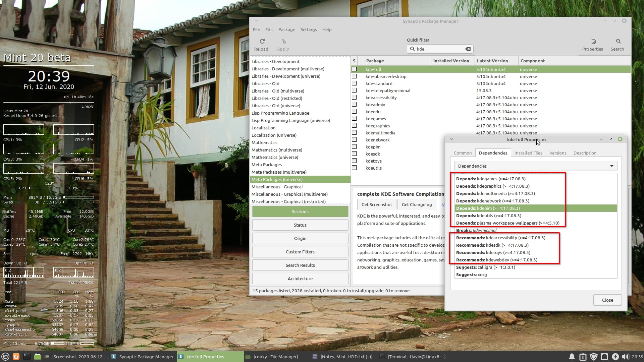644x362 pixels.
Task: Open the Settings menu
Action: [x=308, y=29]
